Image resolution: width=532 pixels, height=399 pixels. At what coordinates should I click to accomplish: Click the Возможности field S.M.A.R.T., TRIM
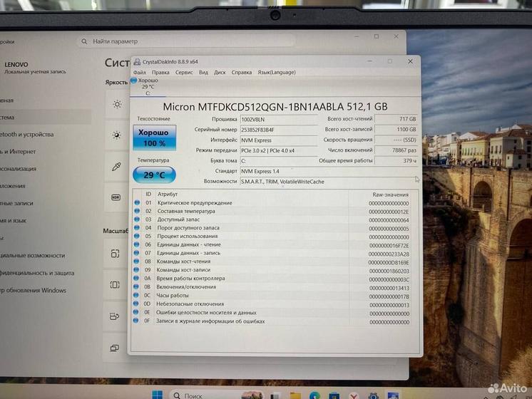tap(329, 182)
